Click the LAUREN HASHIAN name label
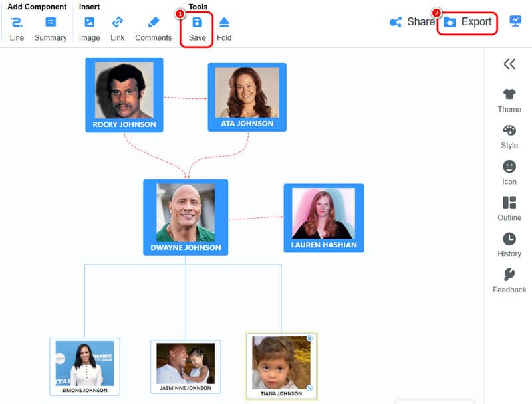 [324, 245]
